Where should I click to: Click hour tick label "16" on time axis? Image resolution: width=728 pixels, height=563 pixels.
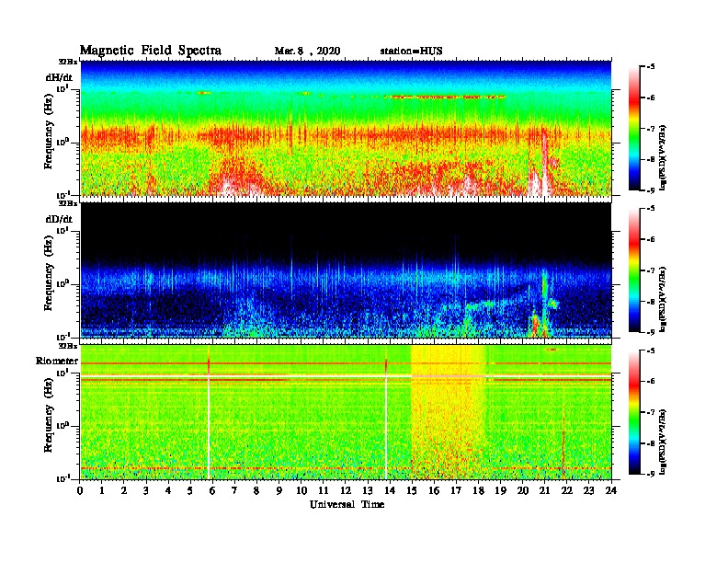coord(434,490)
